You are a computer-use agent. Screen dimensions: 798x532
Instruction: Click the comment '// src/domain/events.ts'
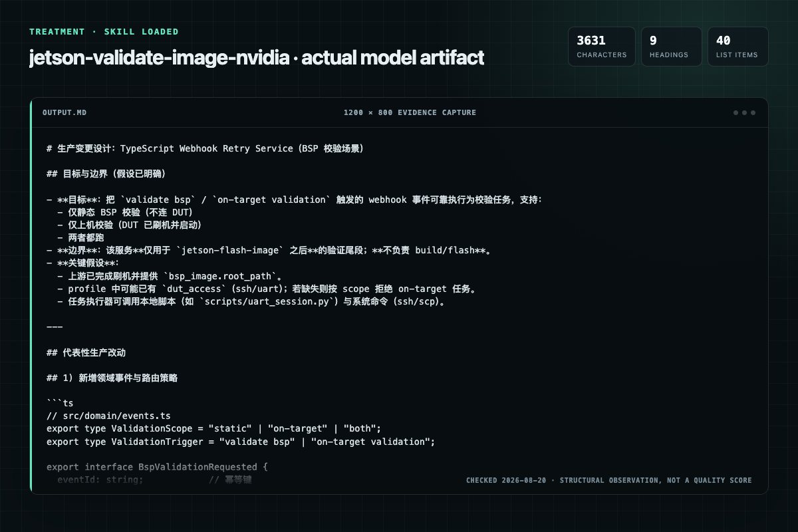[108, 416]
